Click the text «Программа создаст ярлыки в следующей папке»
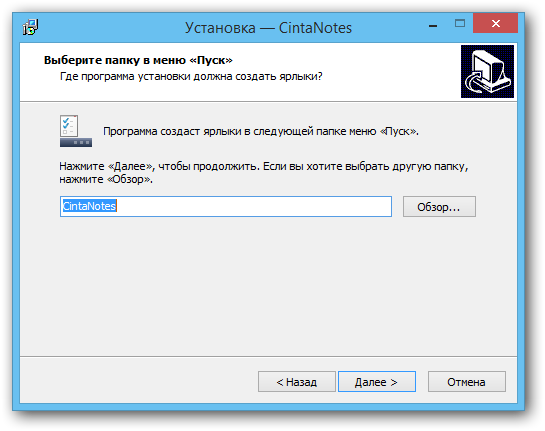The image size is (545, 431). pos(226,131)
